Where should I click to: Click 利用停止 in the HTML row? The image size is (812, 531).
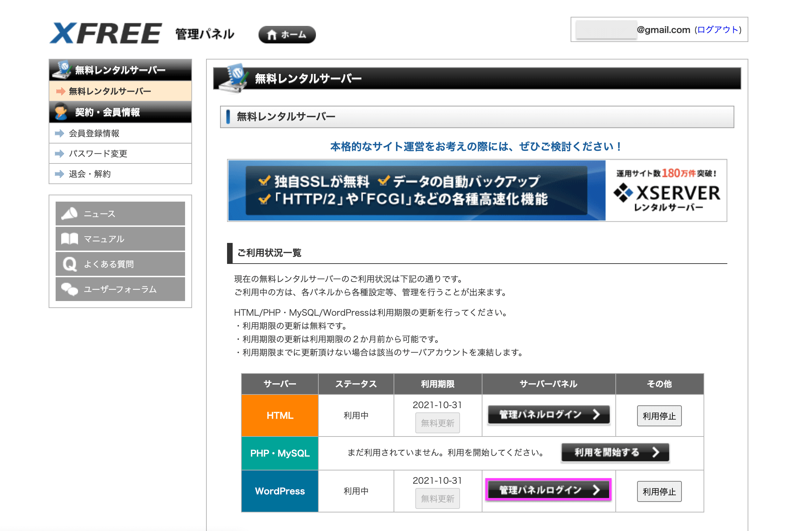[659, 416]
